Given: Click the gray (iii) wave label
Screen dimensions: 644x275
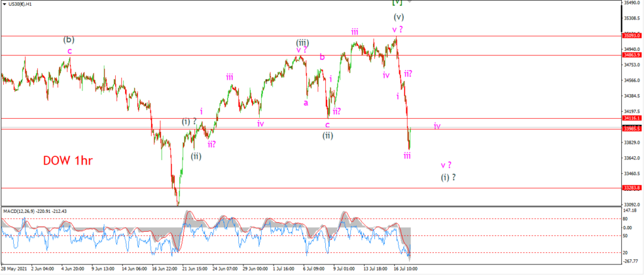Looking at the screenshot, I should coord(303,43).
